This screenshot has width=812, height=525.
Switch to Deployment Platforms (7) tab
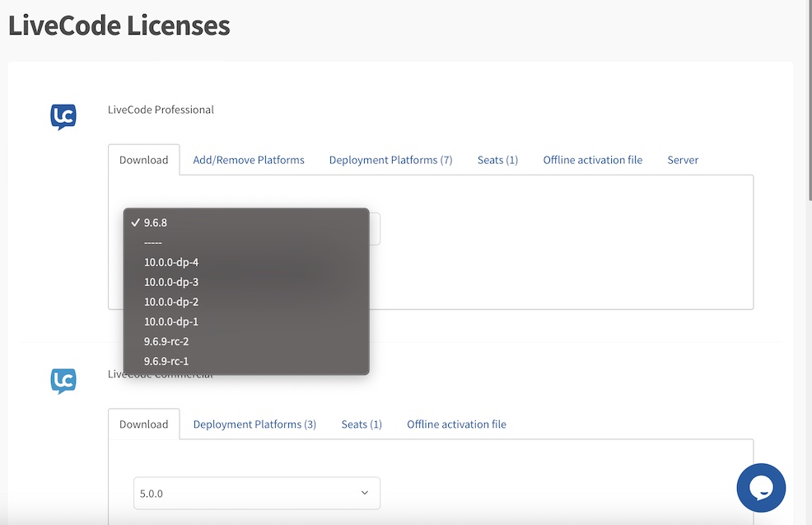pyautogui.click(x=390, y=160)
